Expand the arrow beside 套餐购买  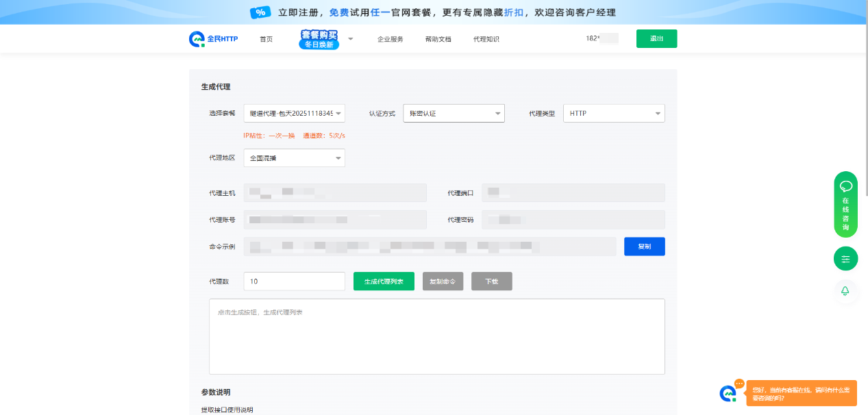pos(350,39)
